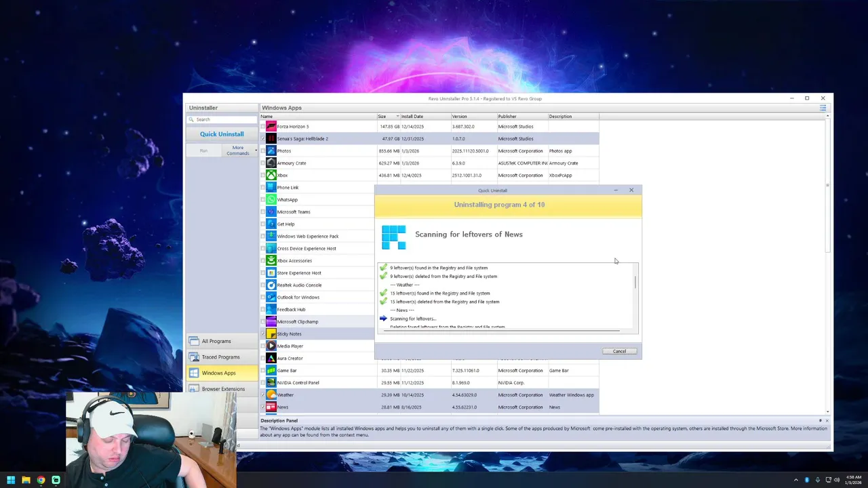Click the taskbar clock and date

(853, 480)
